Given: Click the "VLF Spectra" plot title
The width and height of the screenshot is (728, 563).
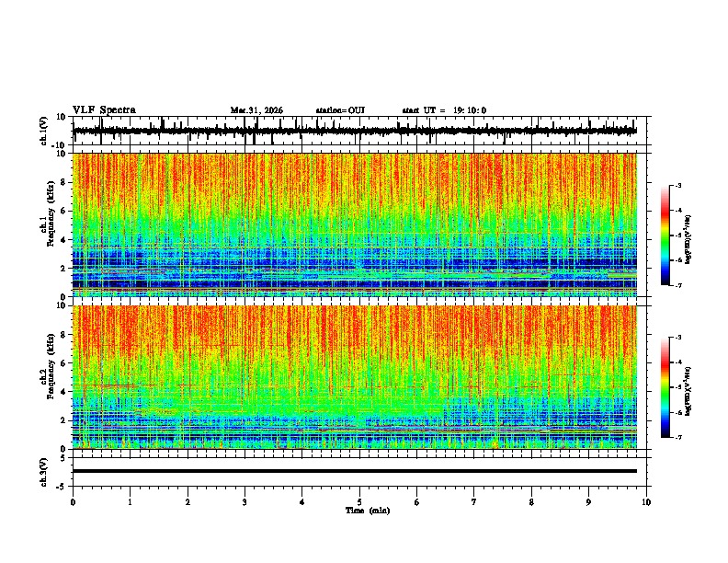Looking at the screenshot, I should [x=104, y=110].
